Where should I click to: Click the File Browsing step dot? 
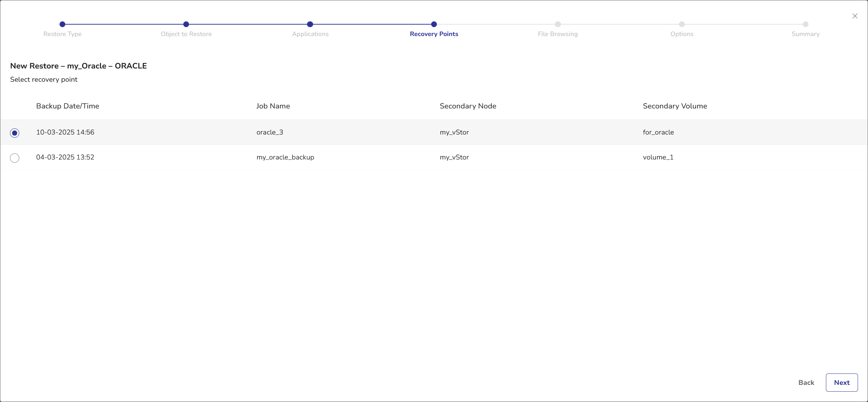tap(558, 24)
